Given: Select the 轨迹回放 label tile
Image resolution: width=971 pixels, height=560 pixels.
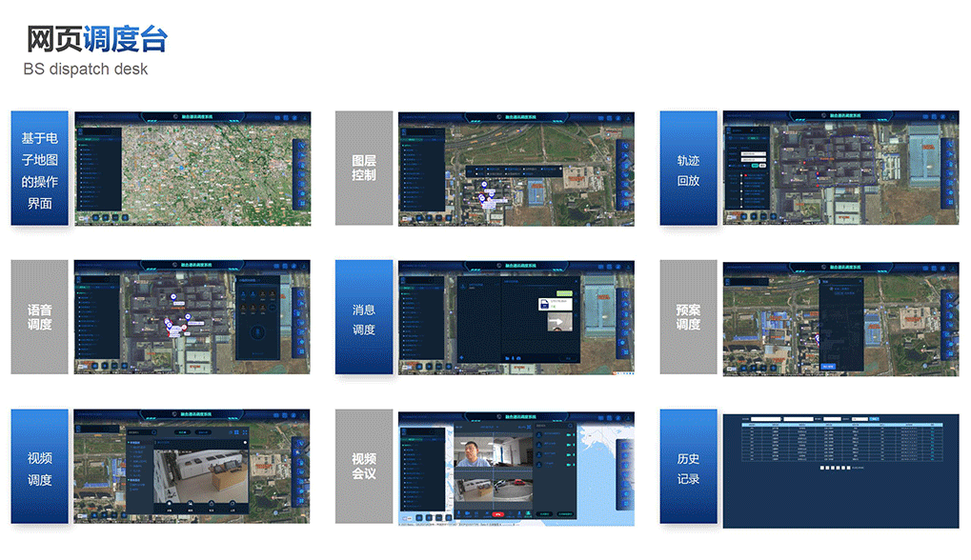Looking at the screenshot, I should [688, 169].
